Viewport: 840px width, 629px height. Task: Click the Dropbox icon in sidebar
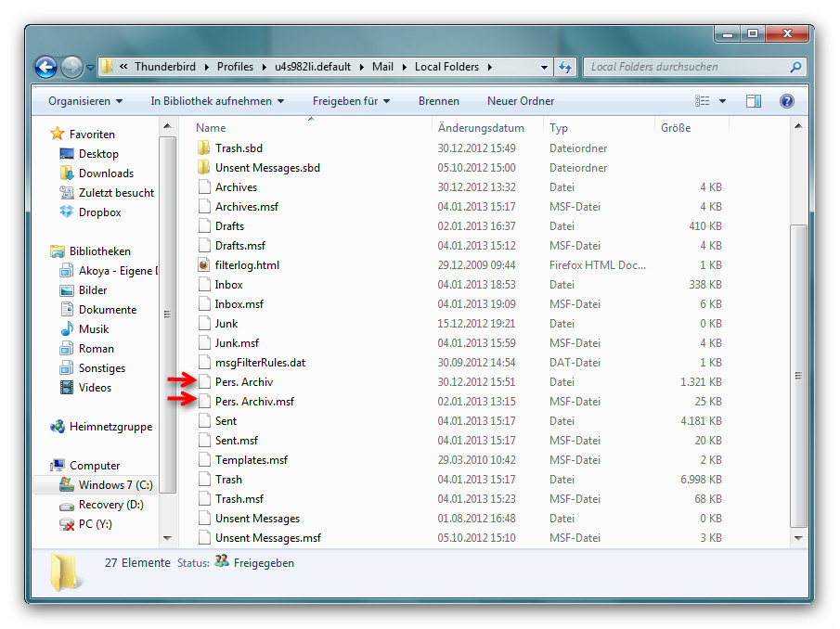click(x=67, y=212)
